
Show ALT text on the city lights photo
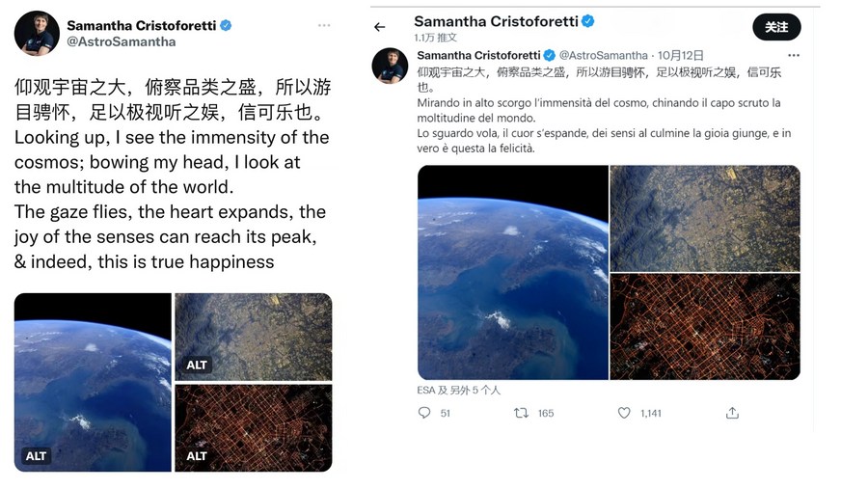coord(197,455)
